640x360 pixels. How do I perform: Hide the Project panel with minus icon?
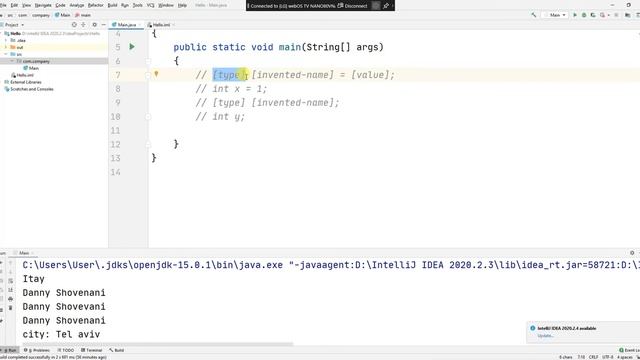click(103, 25)
